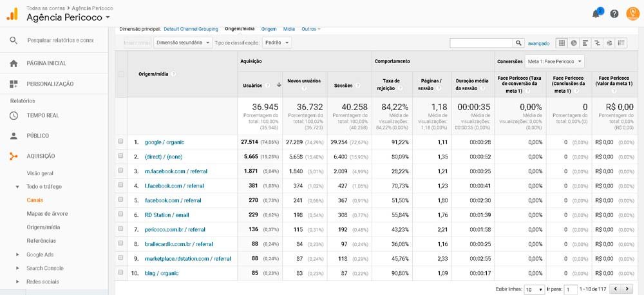Image resolution: width=644 pixels, height=295 pixels.
Task: Tick the l.facebook.com / referral checkbox
Action: [121, 185]
